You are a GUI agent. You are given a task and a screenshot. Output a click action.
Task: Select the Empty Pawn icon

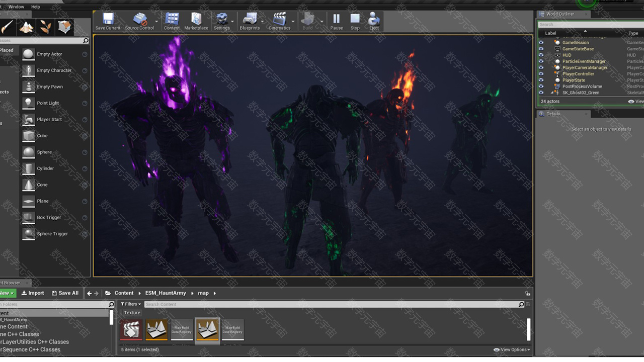29,86
